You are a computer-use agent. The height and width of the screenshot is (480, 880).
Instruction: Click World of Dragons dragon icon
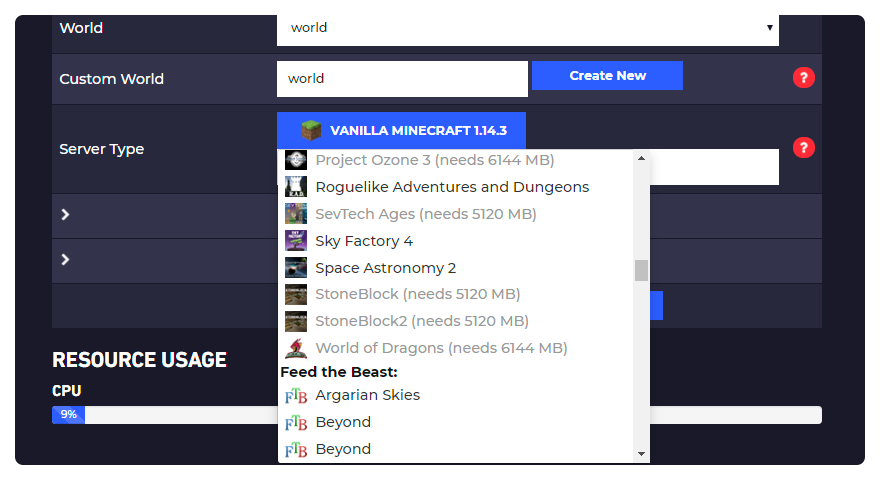[296, 348]
